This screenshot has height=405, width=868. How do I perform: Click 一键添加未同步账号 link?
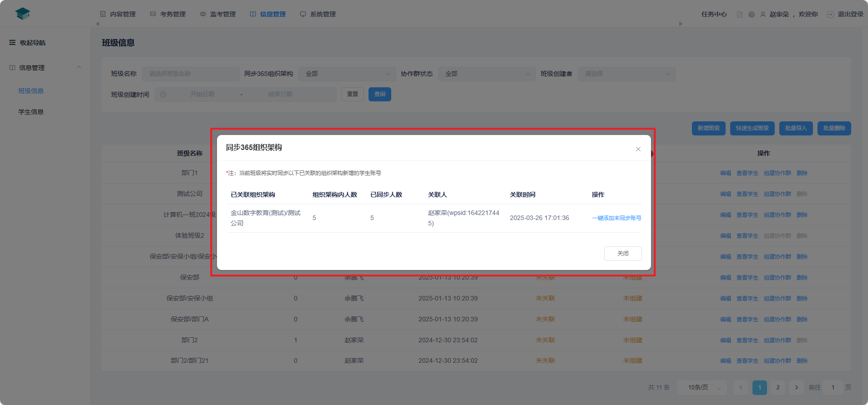pos(616,218)
